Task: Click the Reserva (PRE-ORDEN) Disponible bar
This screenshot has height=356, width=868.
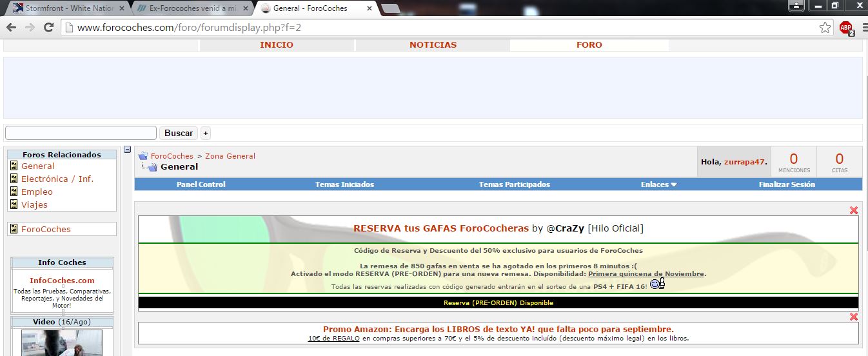Action: click(498, 302)
